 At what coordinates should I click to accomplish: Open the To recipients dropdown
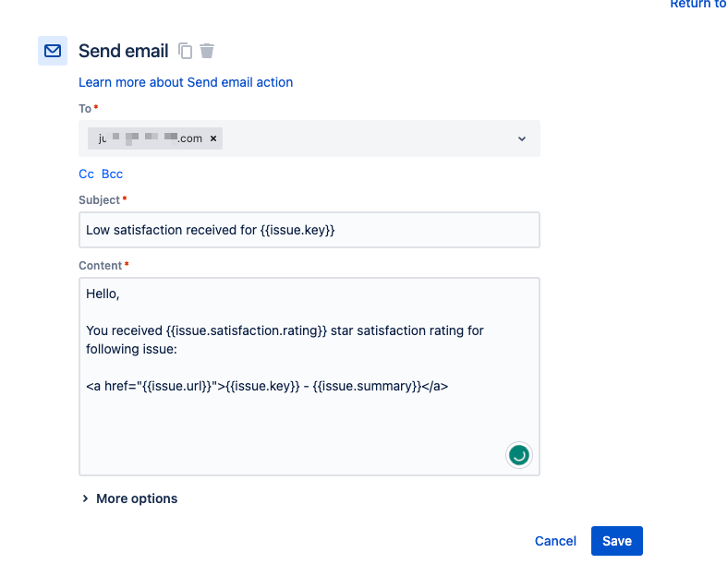pos(522,138)
